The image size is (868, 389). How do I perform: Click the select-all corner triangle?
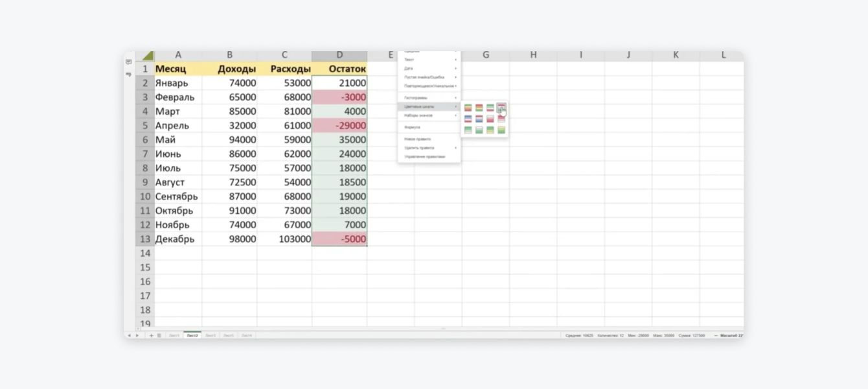(147, 56)
